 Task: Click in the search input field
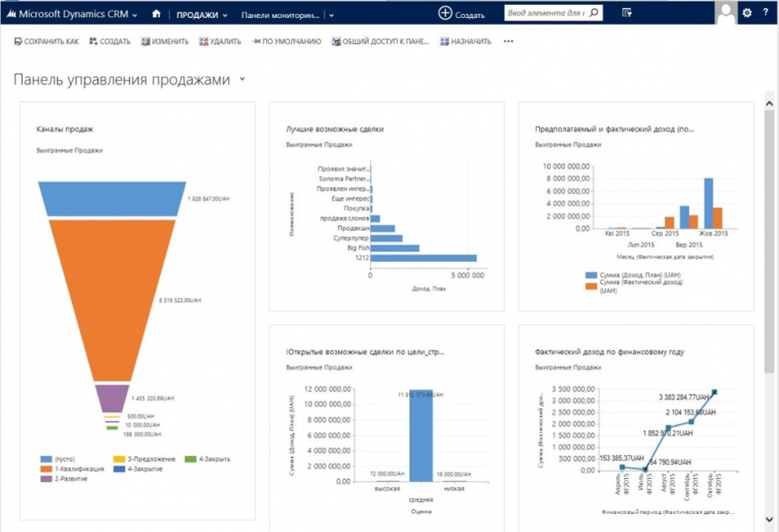[x=545, y=13]
